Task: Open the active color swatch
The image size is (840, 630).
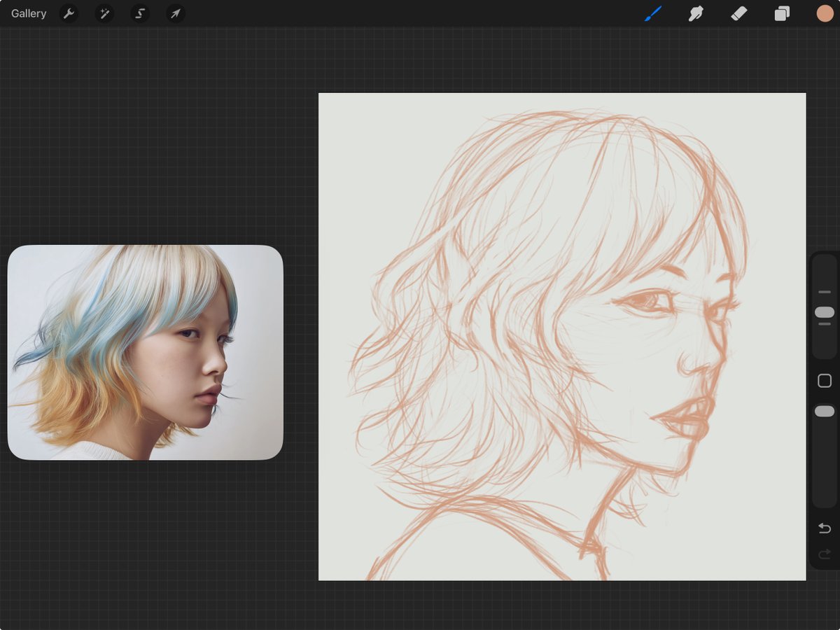Action: [825, 13]
